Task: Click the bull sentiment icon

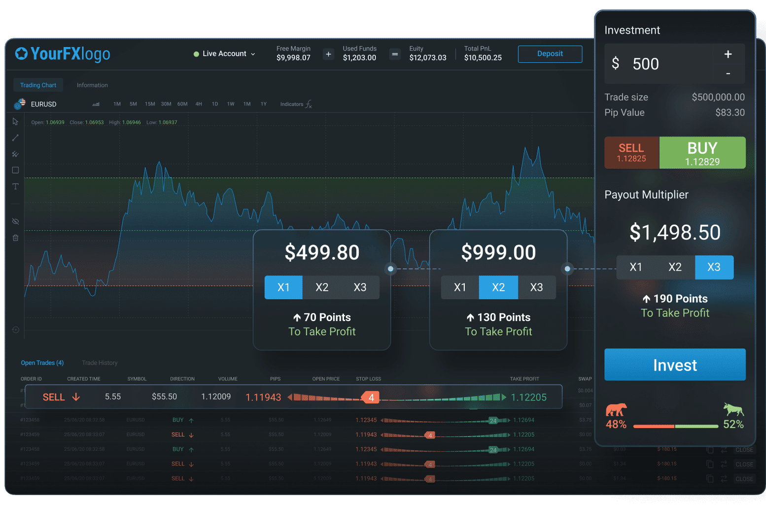Action: (x=733, y=409)
